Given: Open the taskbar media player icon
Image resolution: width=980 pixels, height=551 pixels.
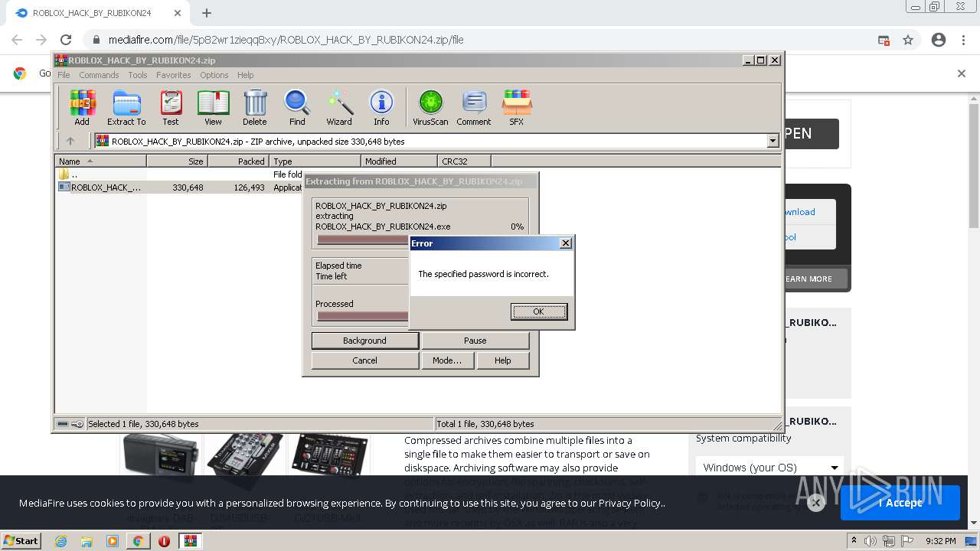Looking at the screenshot, I should (x=113, y=541).
